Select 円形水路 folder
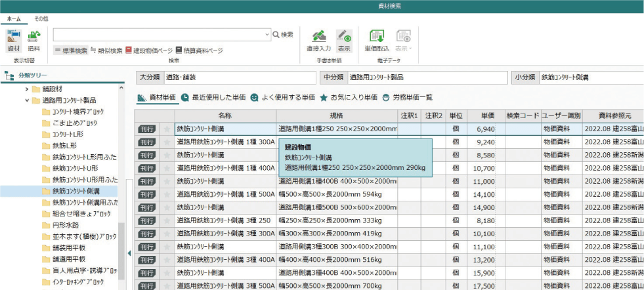 60,225
